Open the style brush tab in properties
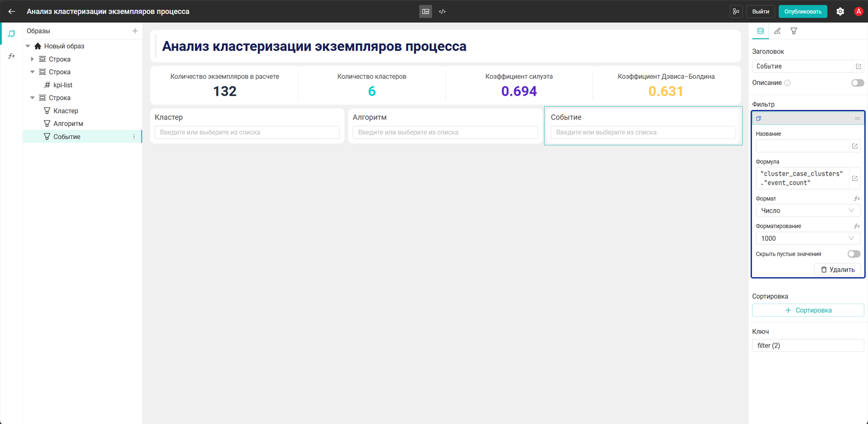Image resolution: width=868 pixels, height=424 pixels. coord(777,31)
